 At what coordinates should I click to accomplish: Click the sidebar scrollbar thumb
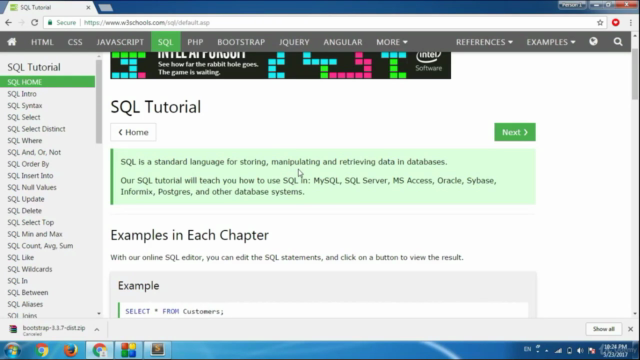pos(99,101)
